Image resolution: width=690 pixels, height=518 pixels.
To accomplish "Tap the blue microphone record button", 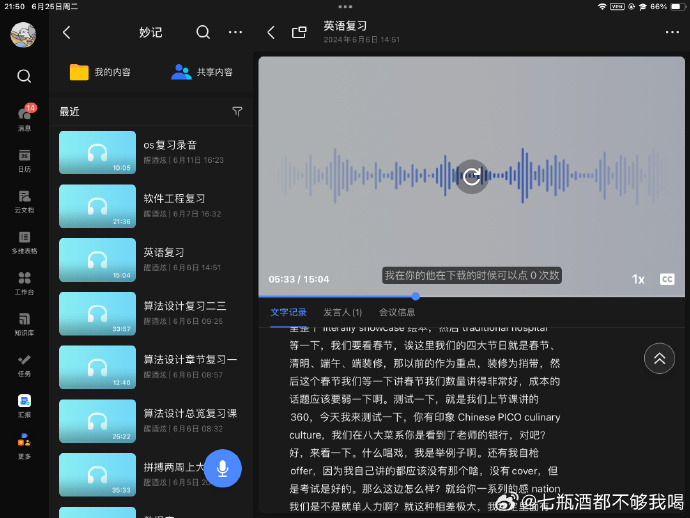I will [223, 468].
